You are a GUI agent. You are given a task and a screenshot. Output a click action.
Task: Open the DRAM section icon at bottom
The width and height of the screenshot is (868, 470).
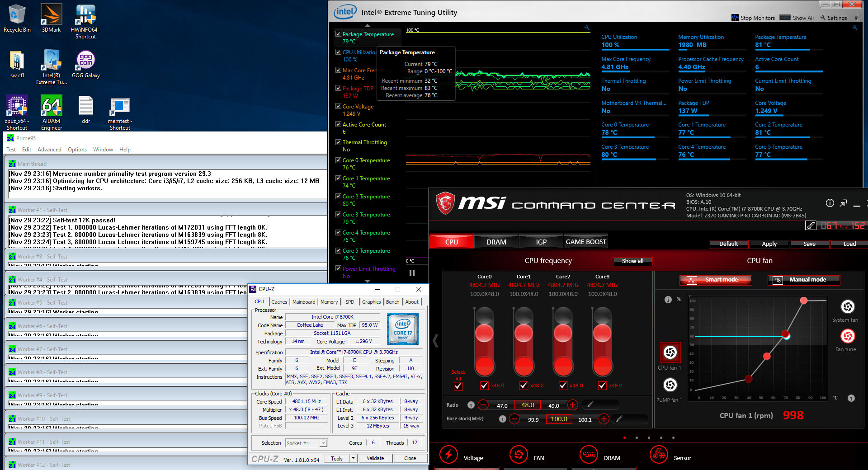pos(589,454)
